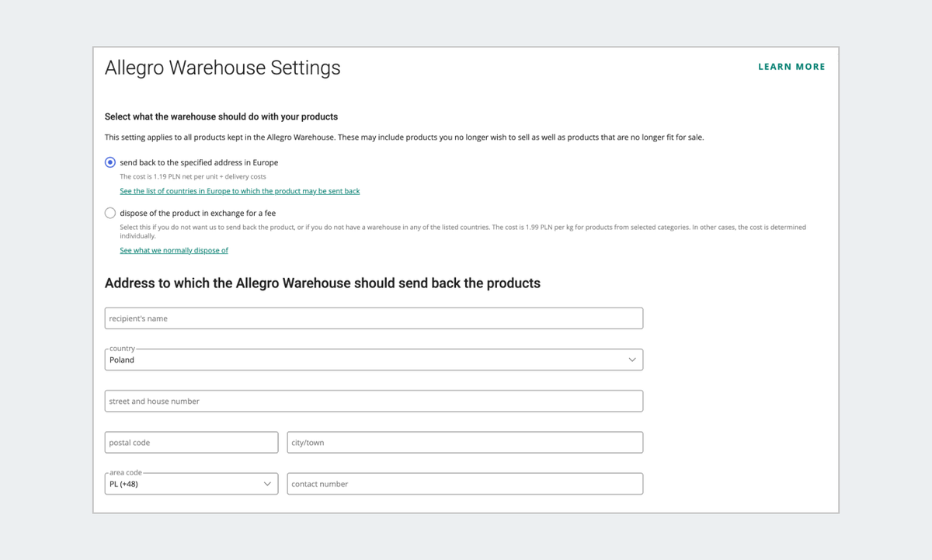
Task: Click the 'send back to the specified address in Europe' label
Action: tap(199, 163)
